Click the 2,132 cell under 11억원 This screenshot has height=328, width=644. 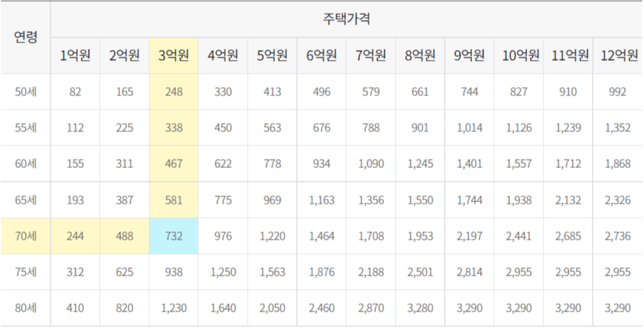tap(568, 200)
